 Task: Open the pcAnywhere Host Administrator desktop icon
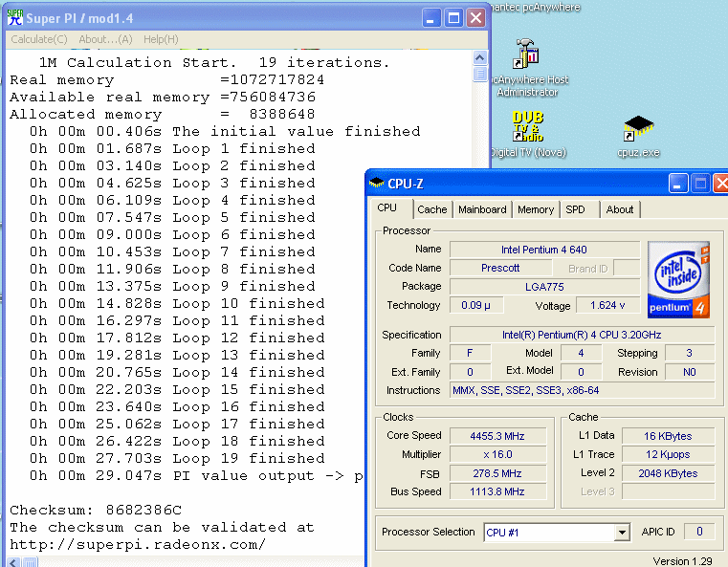(x=527, y=55)
